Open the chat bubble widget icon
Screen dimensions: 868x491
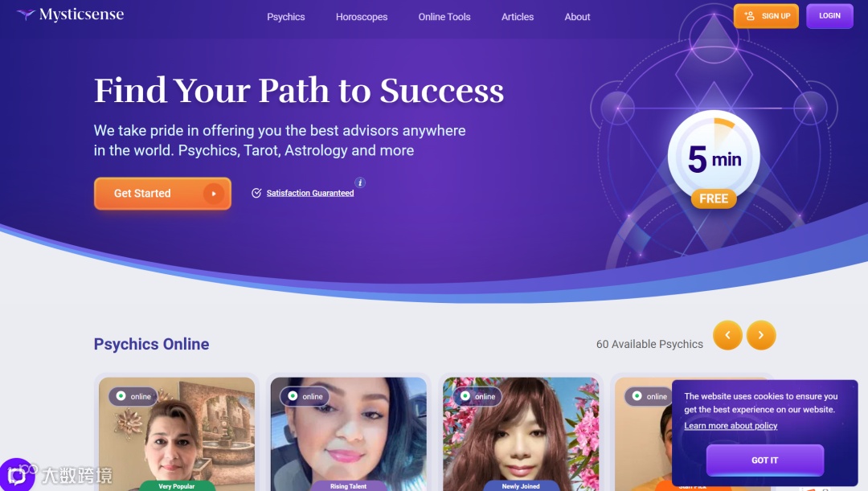point(17,475)
